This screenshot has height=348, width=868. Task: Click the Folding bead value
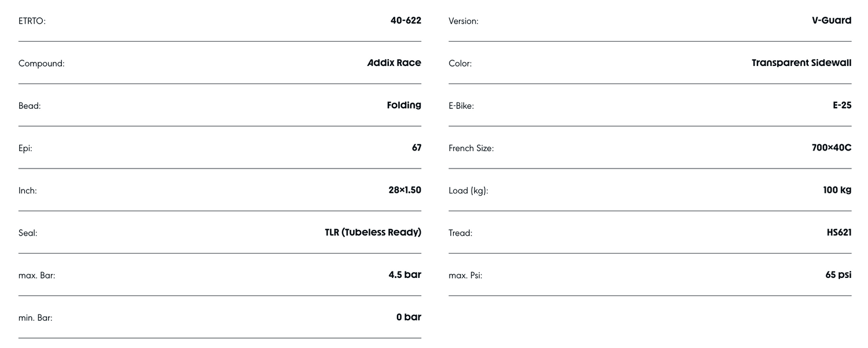coord(404,105)
